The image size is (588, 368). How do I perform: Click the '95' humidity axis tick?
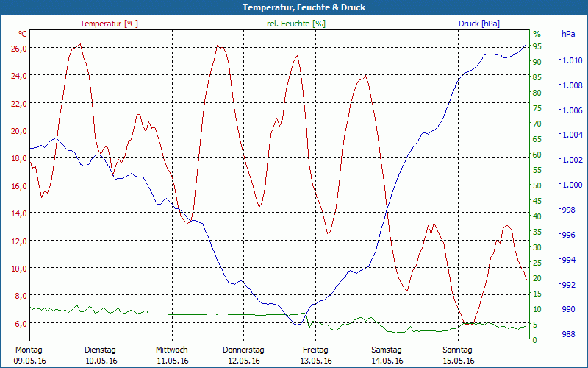coord(537,46)
